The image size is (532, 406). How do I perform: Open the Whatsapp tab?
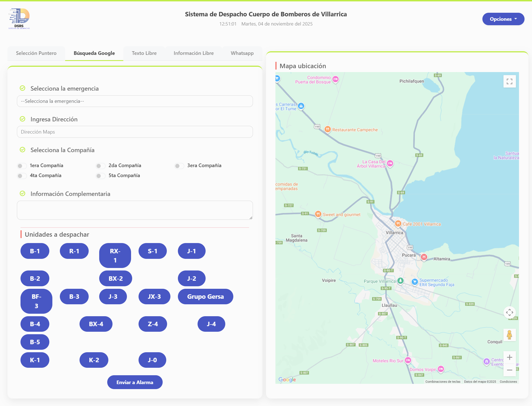(x=242, y=53)
